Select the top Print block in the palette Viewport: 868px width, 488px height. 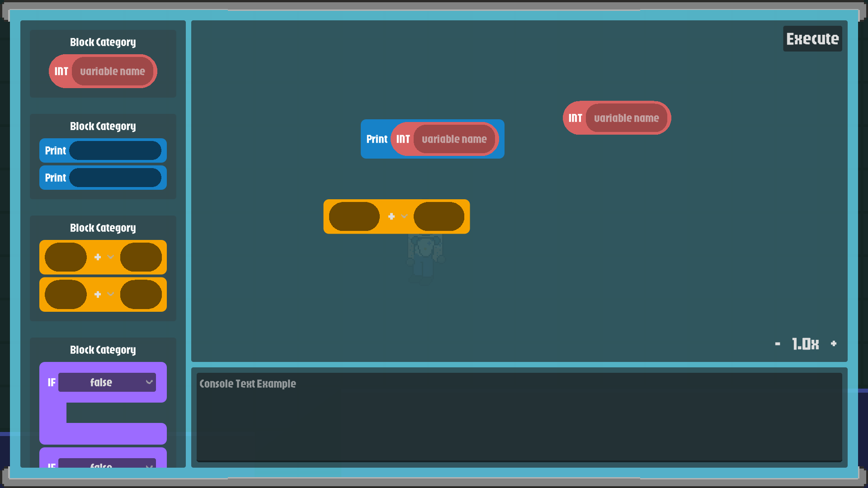click(x=103, y=150)
